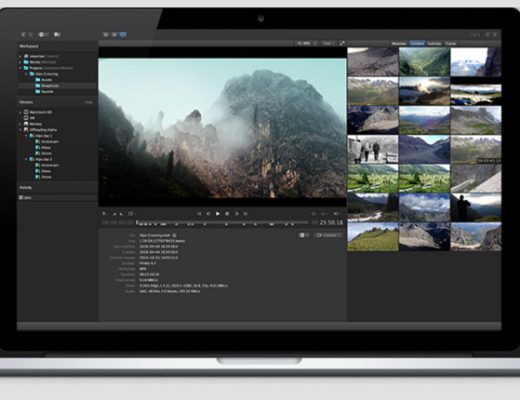520x400 pixels.
Task: Jump to the start of the clip
Action: click(199, 214)
